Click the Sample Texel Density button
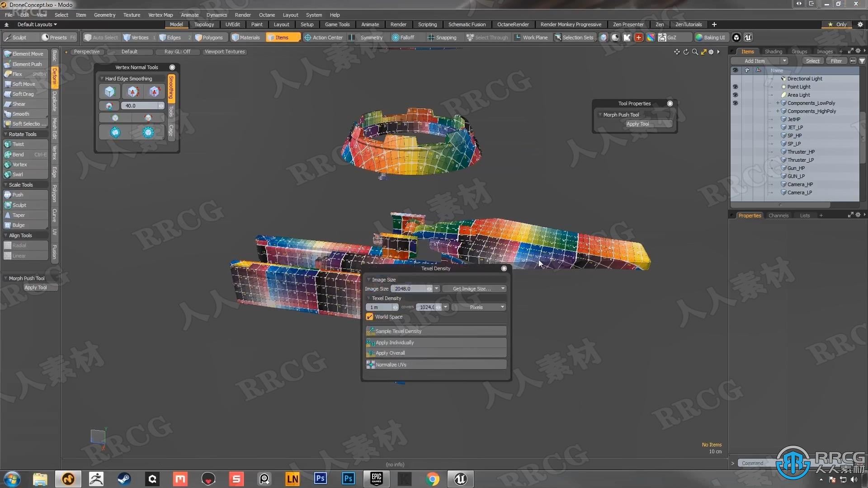 (x=435, y=331)
